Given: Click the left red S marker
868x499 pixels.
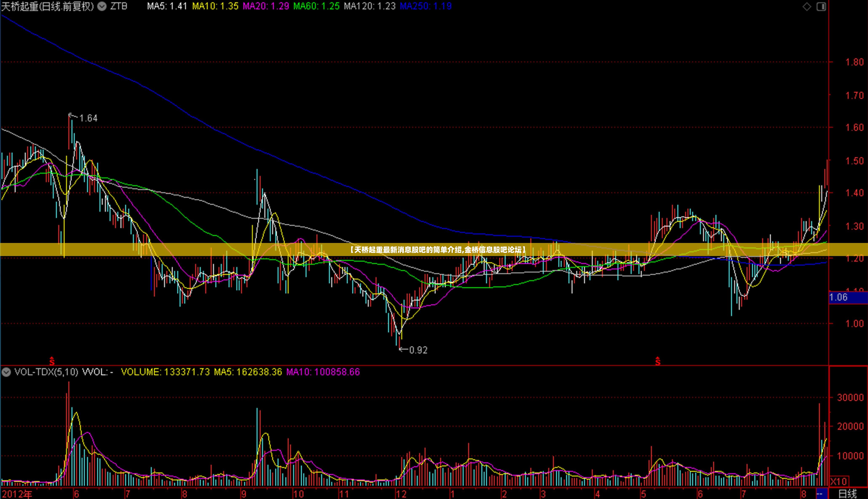Looking at the screenshot, I should pos(52,361).
